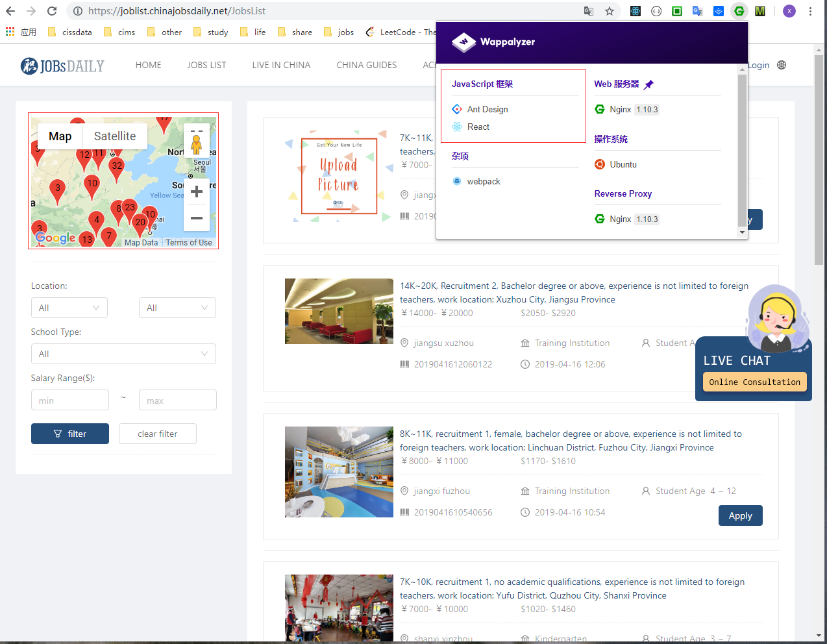Open the 14K~20K Xuzhou City job title
Image resolution: width=827 pixels, height=644 pixels.
coord(574,293)
